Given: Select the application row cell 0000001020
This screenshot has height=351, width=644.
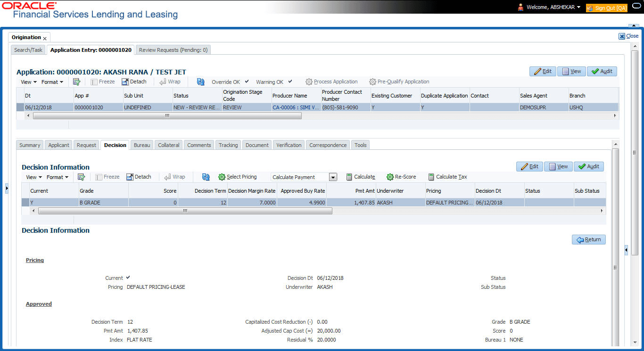Looking at the screenshot, I should pyautogui.click(x=98, y=107).
